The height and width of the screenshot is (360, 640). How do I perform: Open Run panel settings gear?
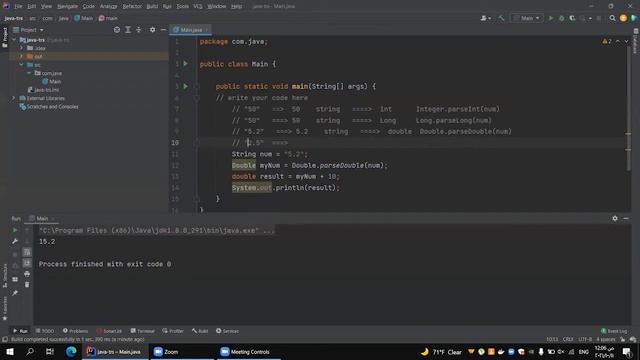tap(615, 218)
